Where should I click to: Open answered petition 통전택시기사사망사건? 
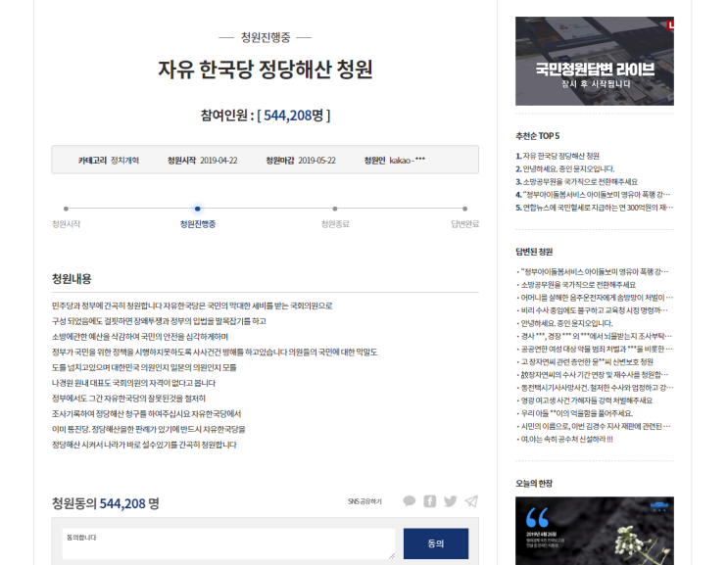597,388
